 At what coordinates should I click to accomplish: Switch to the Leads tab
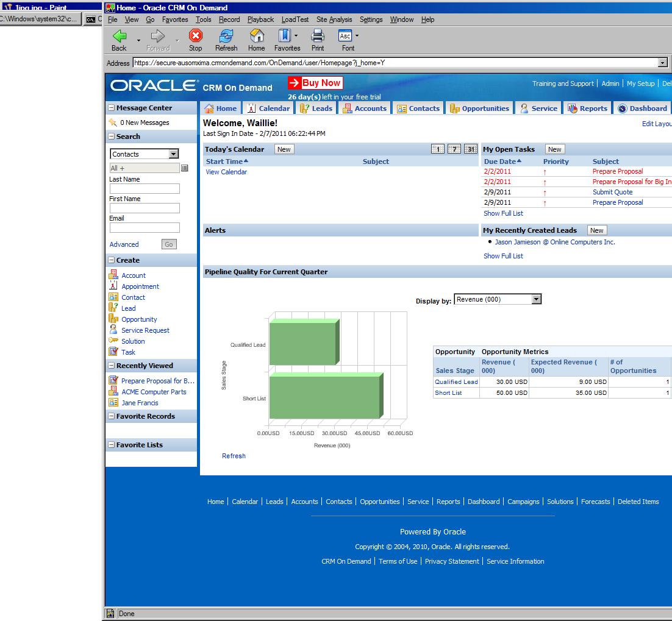(316, 108)
